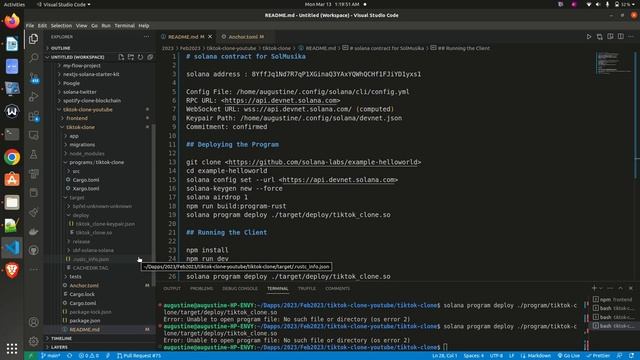The height and width of the screenshot is (360, 640).
Task: Click Spaces: 4 indentation setting
Action: point(473,356)
